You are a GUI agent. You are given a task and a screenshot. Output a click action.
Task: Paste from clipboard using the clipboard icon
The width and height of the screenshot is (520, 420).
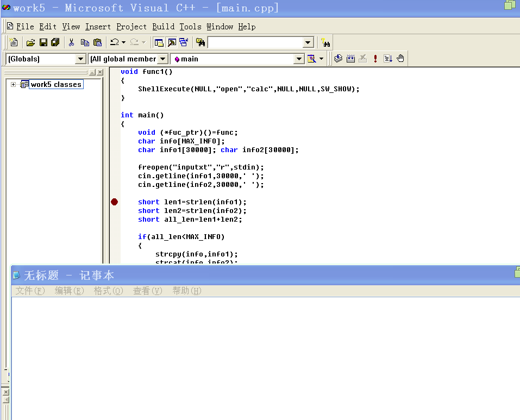(98, 42)
